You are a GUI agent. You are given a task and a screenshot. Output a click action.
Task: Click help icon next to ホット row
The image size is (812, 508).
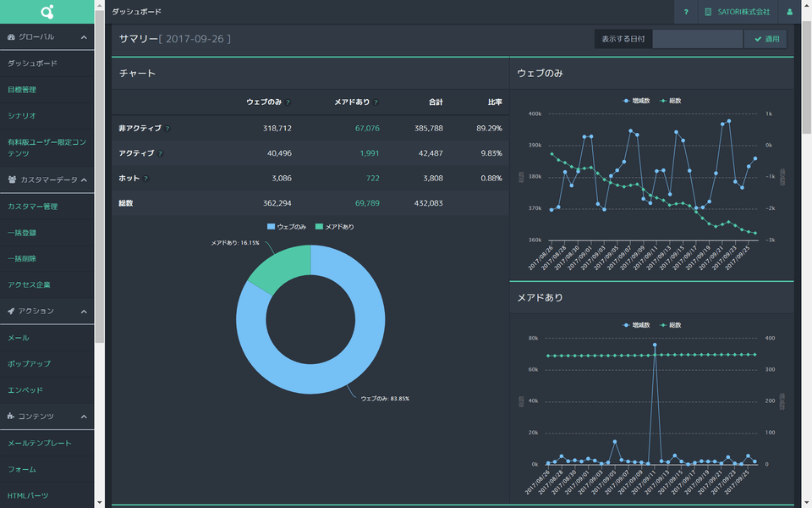(145, 179)
